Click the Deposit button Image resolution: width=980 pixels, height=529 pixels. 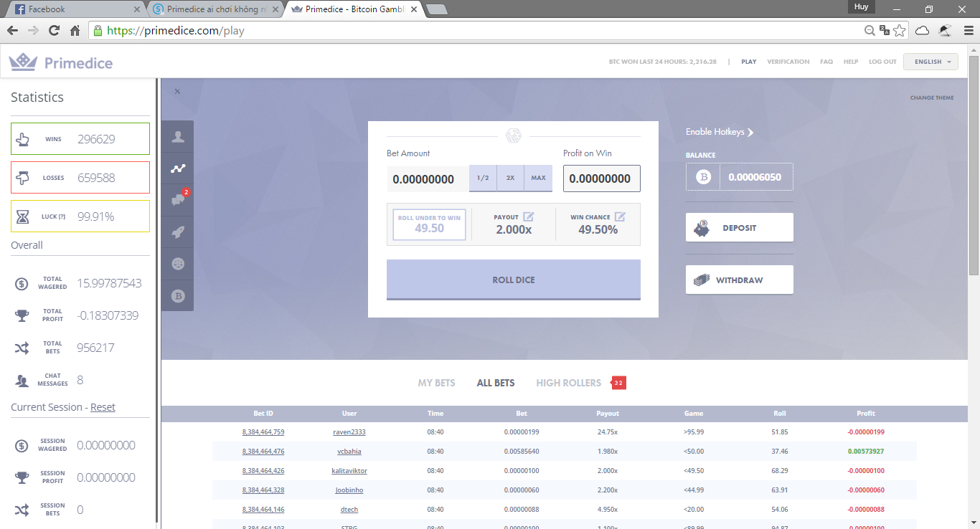pyautogui.click(x=740, y=228)
